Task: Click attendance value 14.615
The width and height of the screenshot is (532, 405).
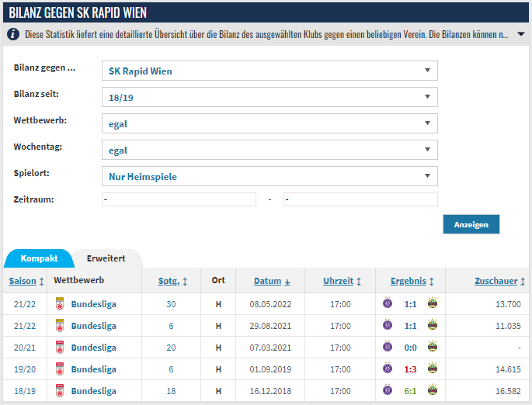Action: point(508,369)
